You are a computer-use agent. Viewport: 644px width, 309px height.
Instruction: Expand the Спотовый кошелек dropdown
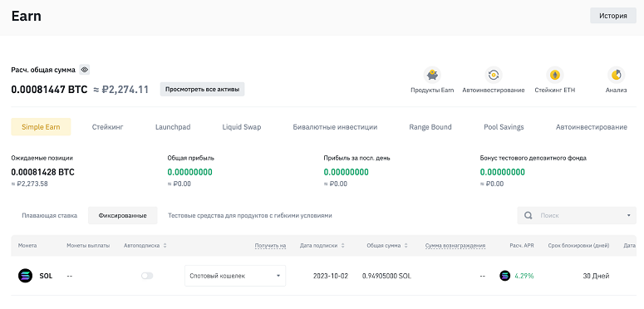point(235,276)
